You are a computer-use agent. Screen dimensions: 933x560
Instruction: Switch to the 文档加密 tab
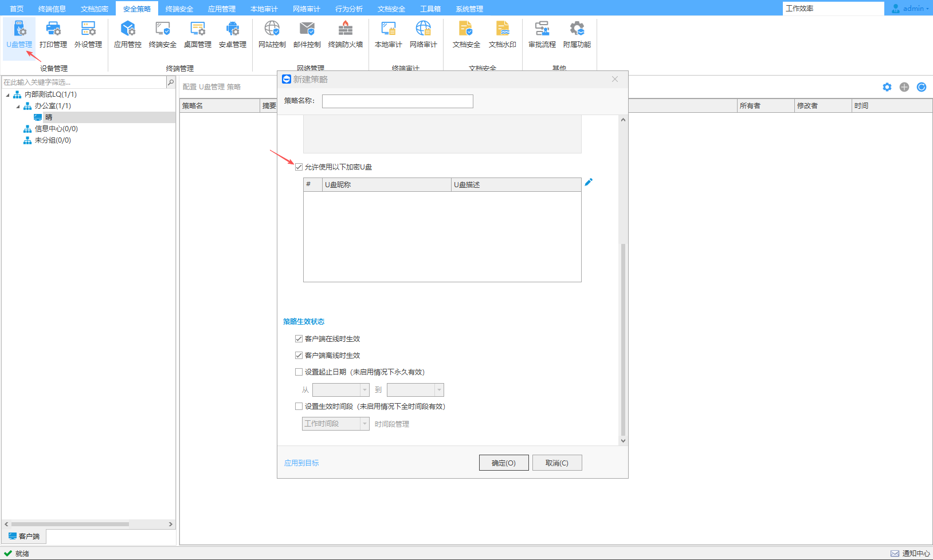[x=95, y=9]
